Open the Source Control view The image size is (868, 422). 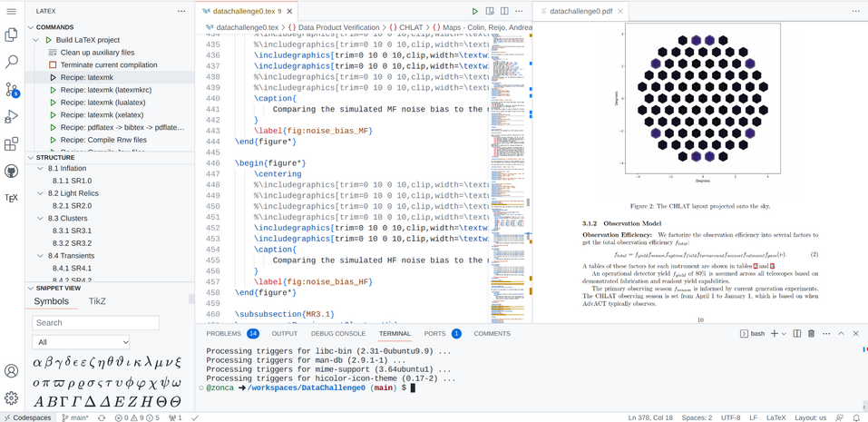click(x=12, y=89)
